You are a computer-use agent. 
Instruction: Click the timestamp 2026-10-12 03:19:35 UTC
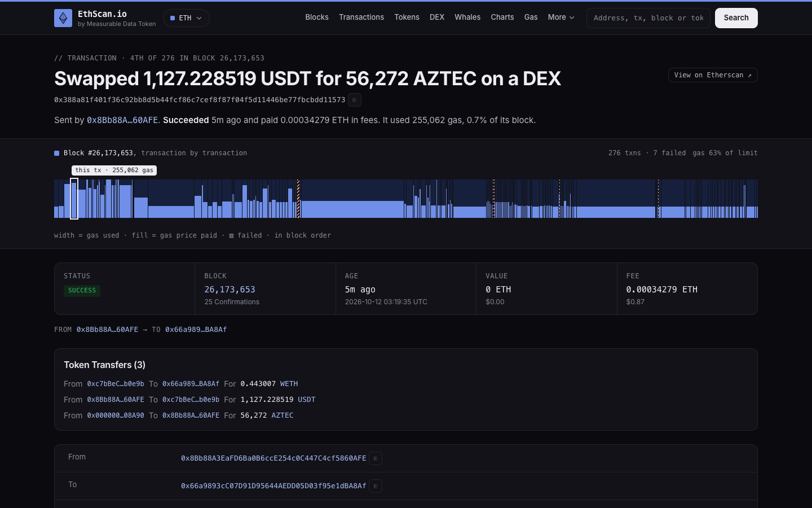[386, 302]
